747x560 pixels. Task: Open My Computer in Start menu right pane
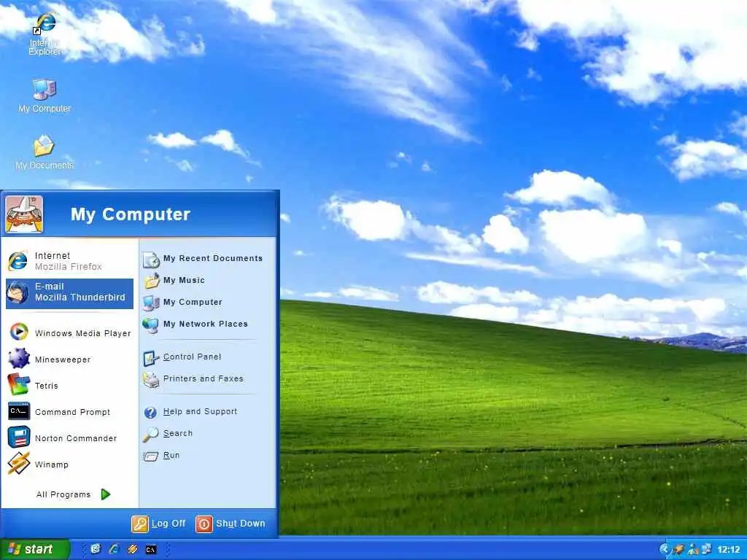(x=183, y=303)
